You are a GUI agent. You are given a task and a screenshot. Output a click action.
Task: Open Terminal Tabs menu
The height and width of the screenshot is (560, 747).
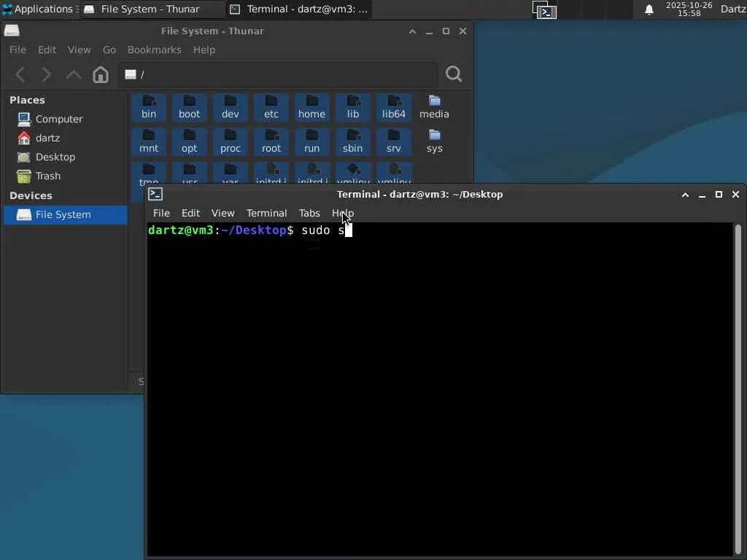pyautogui.click(x=309, y=213)
